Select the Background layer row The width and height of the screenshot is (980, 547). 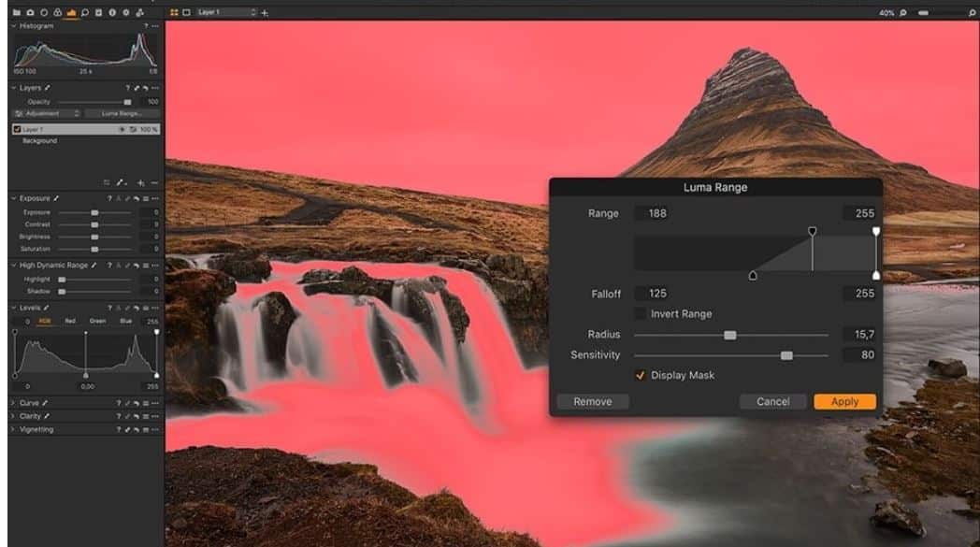point(86,141)
